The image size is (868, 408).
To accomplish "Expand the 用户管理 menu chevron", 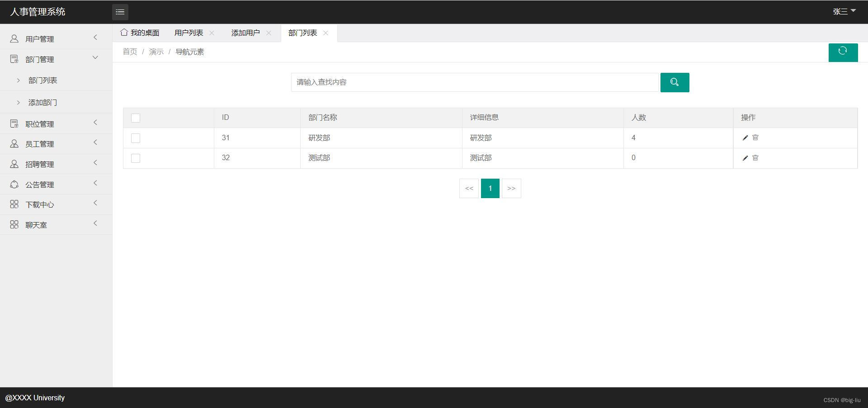I will click(x=95, y=38).
